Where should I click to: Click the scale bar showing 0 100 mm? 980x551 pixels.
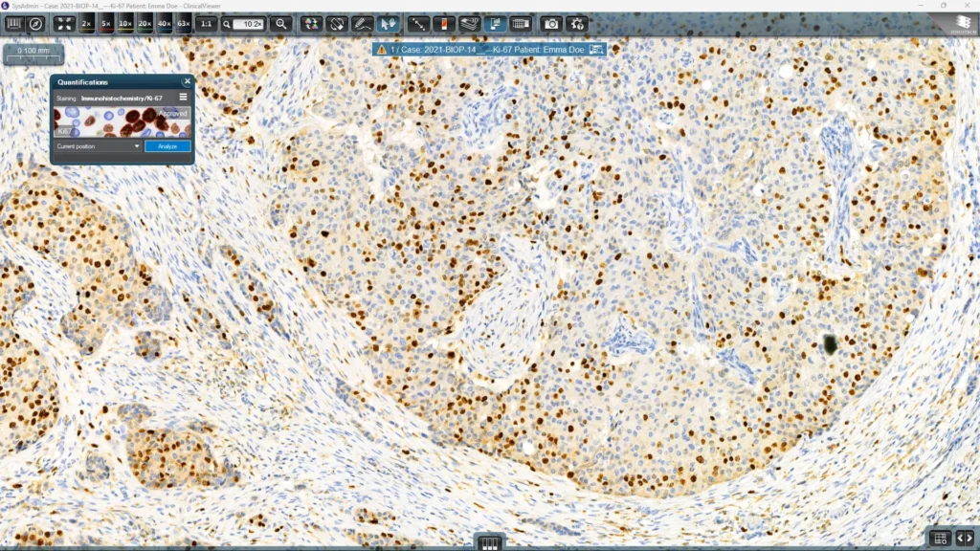(x=33, y=54)
